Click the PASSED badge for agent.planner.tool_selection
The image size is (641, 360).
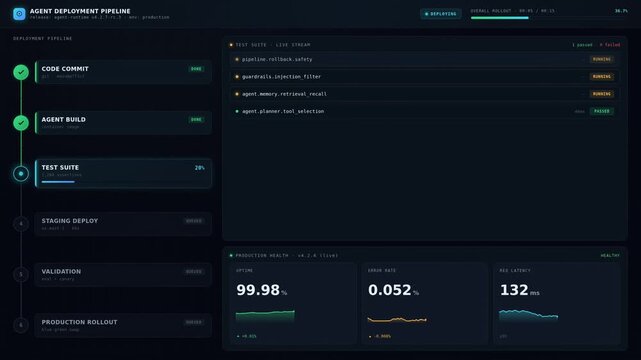[x=602, y=111]
